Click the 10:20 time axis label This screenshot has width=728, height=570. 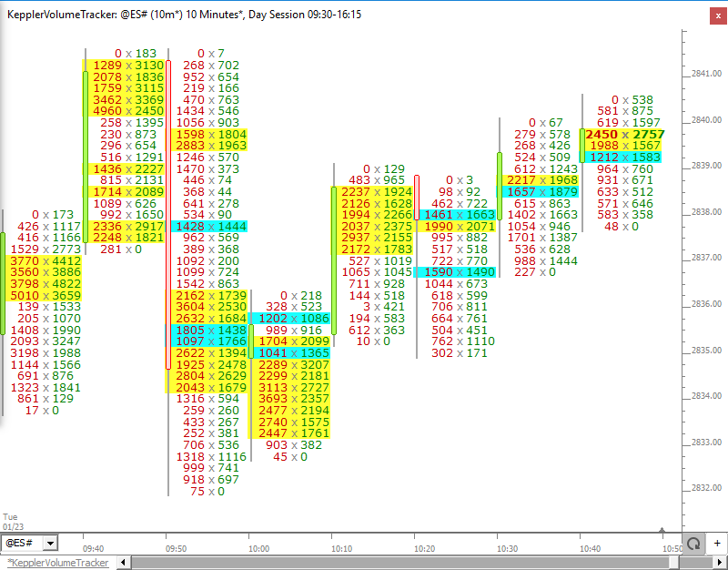[424, 549]
